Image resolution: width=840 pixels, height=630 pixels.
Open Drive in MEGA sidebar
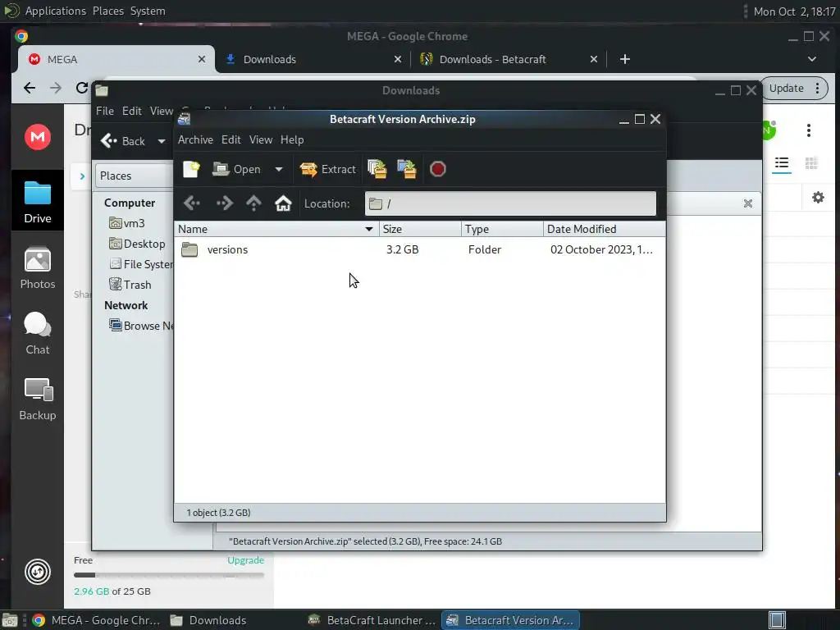(x=38, y=202)
